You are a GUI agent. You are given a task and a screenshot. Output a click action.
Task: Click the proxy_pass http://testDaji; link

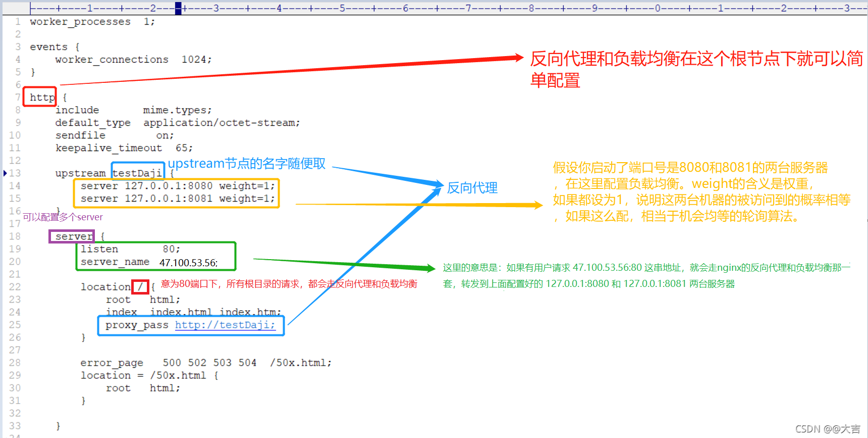(x=225, y=325)
